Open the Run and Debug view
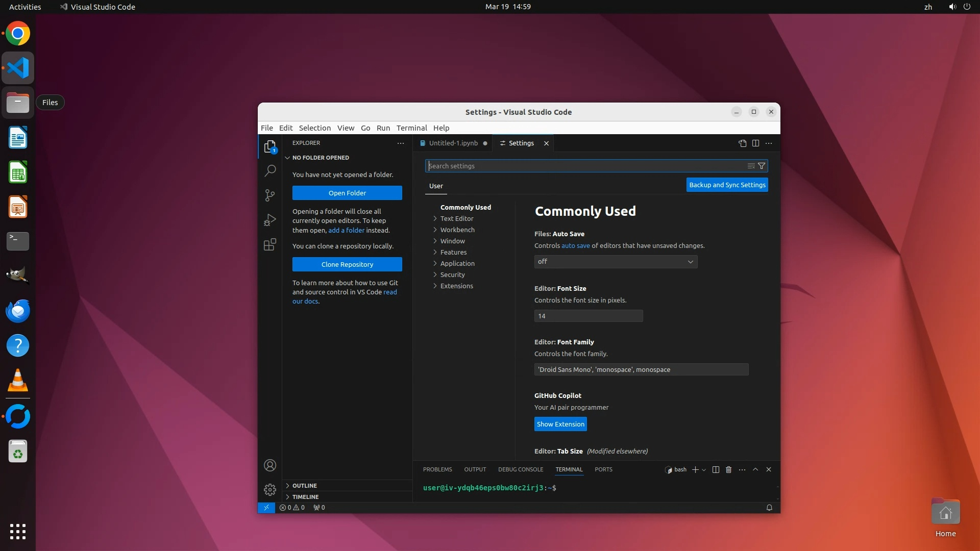The height and width of the screenshot is (551, 980). (x=270, y=220)
